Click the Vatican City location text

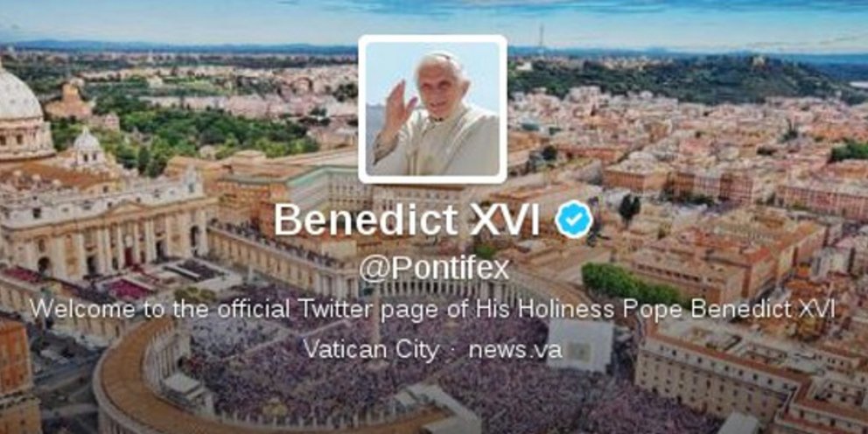coord(371,349)
